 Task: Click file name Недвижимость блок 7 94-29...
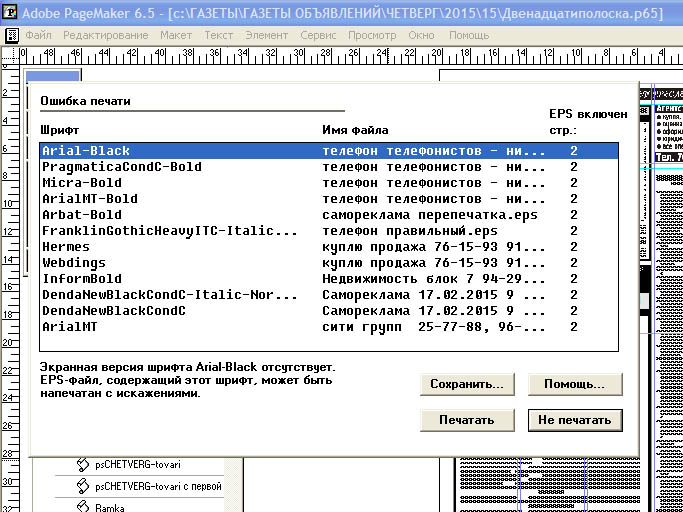(x=434, y=279)
